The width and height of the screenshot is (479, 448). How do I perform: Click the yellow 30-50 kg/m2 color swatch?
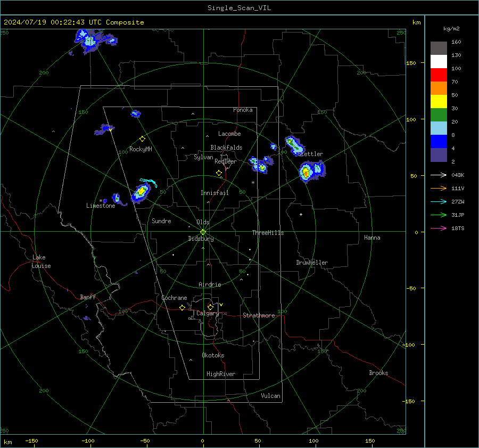439,102
